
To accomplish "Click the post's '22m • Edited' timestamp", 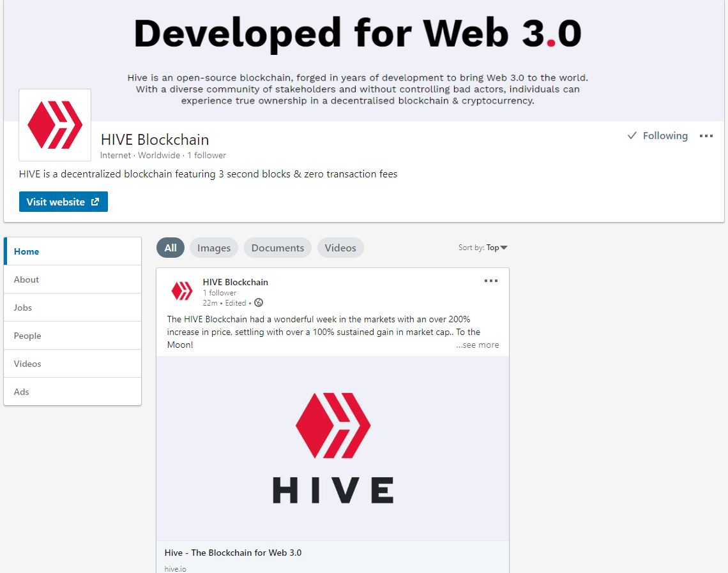I will coord(224,303).
